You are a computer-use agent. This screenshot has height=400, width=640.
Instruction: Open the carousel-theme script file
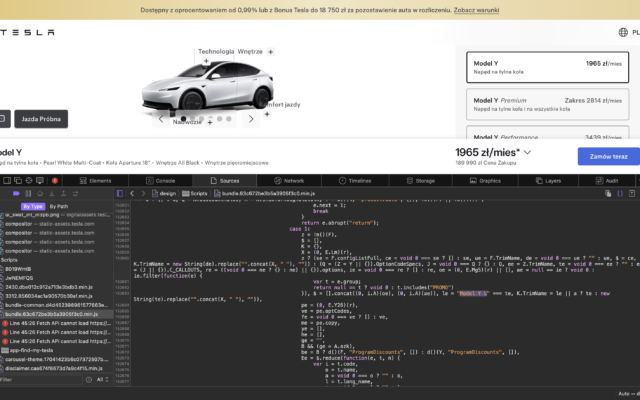(x=56, y=359)
